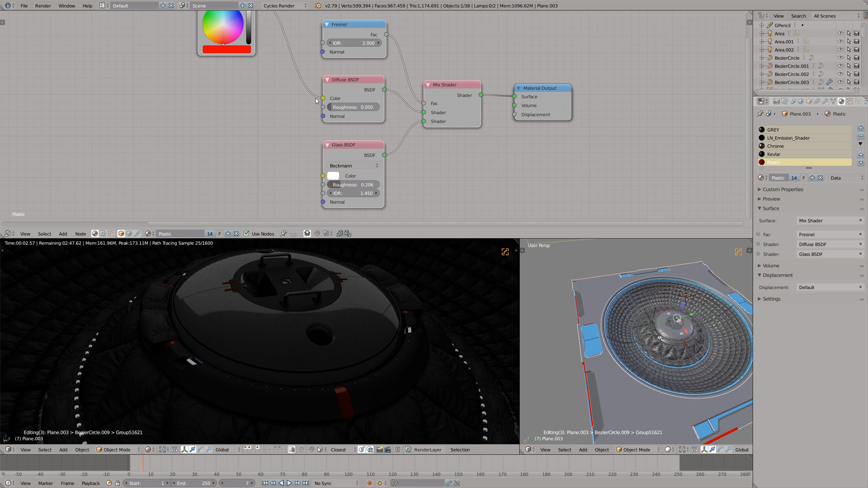
Task: Select compositing nodes tree type icon
Action: tap(103, 234)
